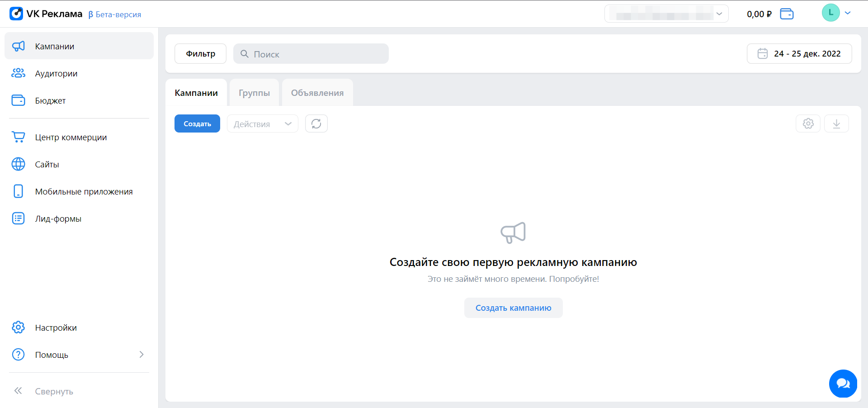Switch to the Группы tab
This screenshot has width=868, height=408.
coord(254,92)
